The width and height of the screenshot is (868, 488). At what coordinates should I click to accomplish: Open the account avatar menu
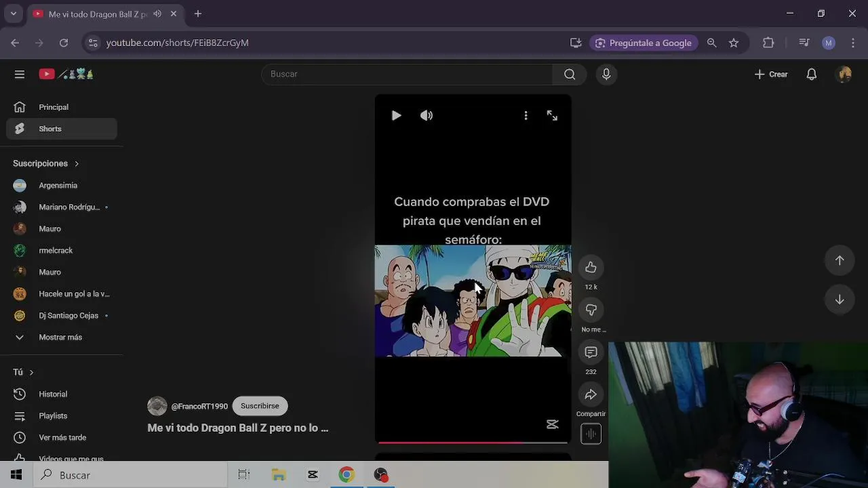click(844, 74)
